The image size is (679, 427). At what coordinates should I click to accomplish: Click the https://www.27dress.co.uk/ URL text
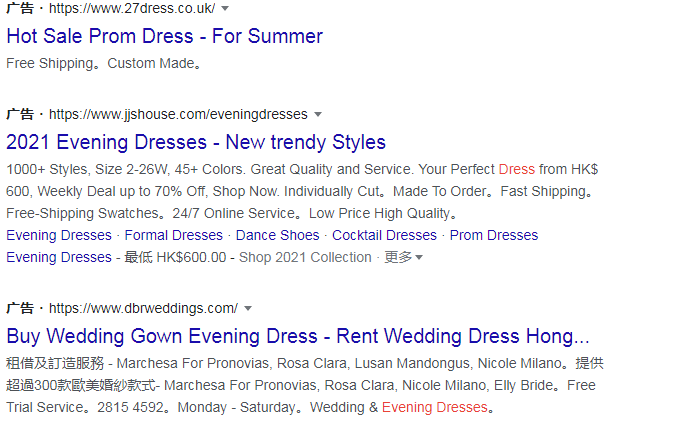point(131,8)
